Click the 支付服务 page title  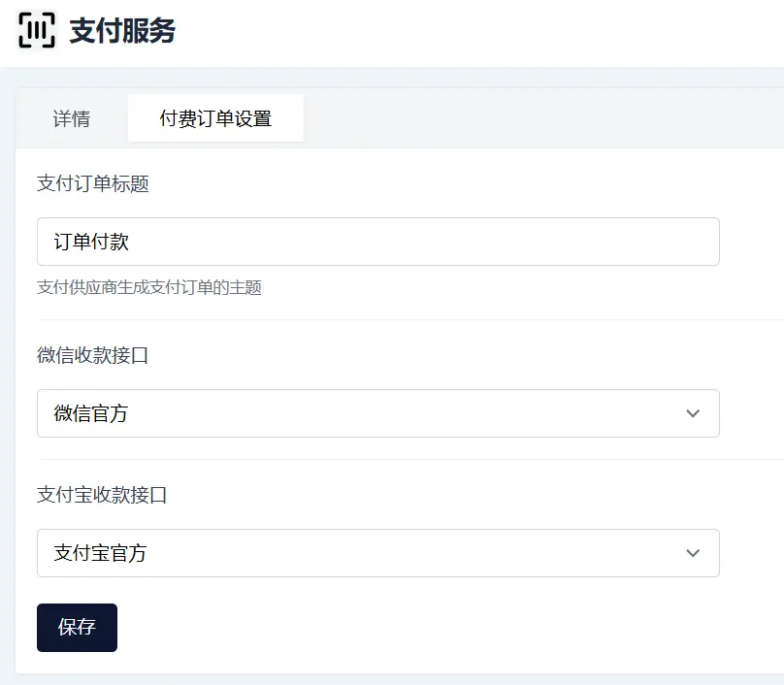pyautogui.click(x=122, y=31)
